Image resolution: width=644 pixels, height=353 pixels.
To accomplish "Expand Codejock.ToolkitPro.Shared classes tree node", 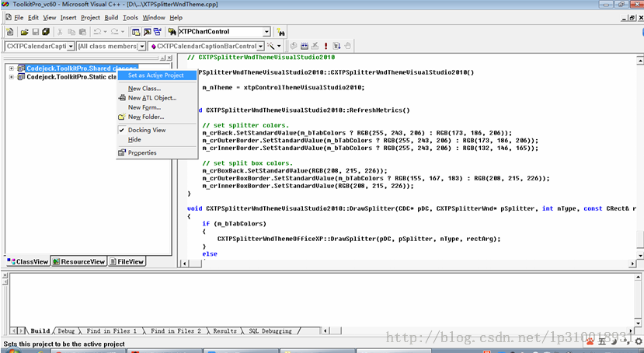I will [x=12, y=68].
